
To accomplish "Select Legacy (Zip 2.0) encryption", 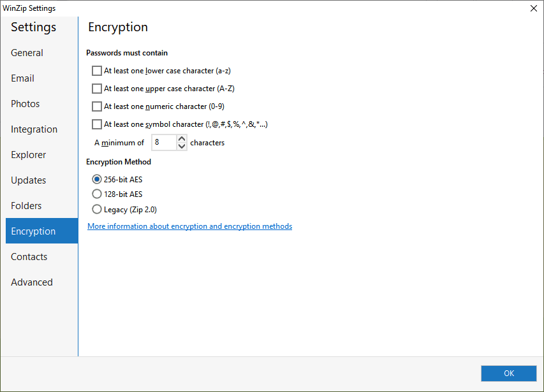I will click(97, 209).
